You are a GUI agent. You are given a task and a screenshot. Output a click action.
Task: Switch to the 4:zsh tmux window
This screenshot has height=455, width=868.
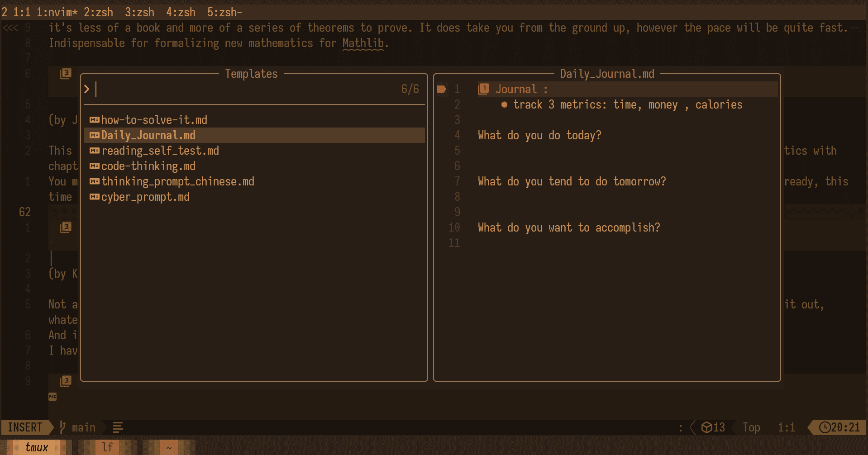tap(181, 12)
